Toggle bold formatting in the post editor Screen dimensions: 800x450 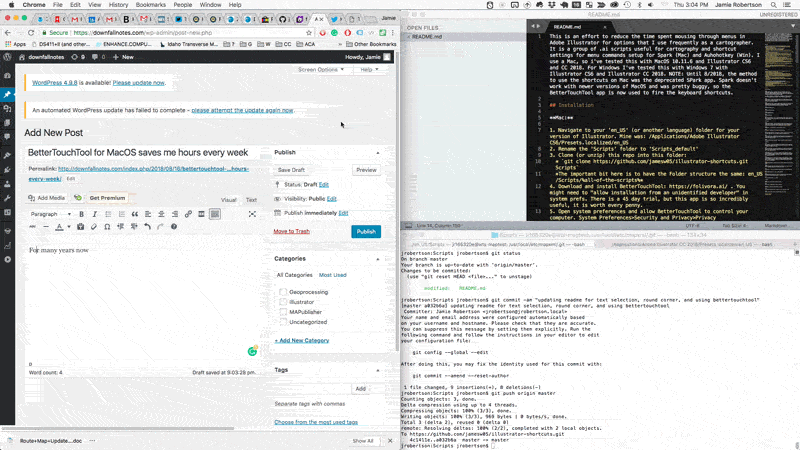[81, 214]
